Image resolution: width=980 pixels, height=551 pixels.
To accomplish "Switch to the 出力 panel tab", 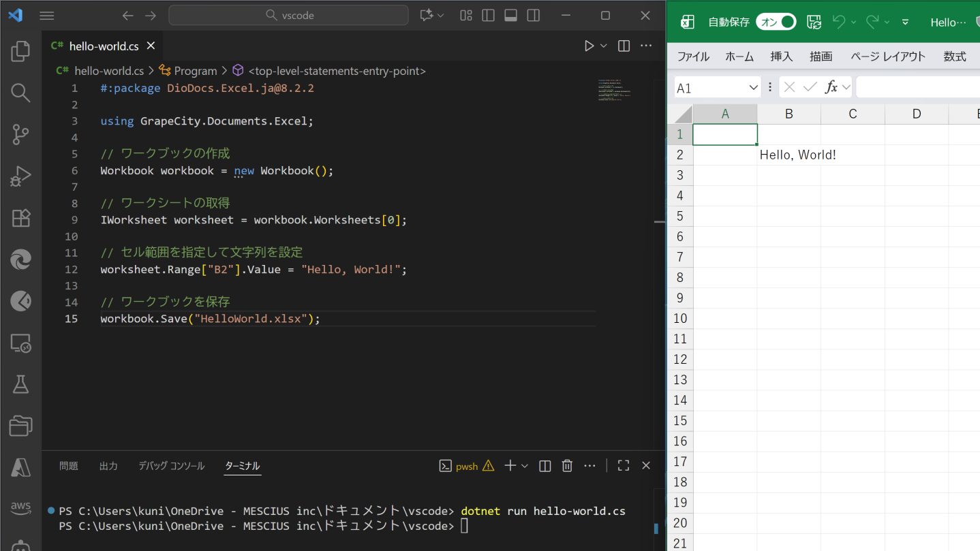I will tap(108, 466).
